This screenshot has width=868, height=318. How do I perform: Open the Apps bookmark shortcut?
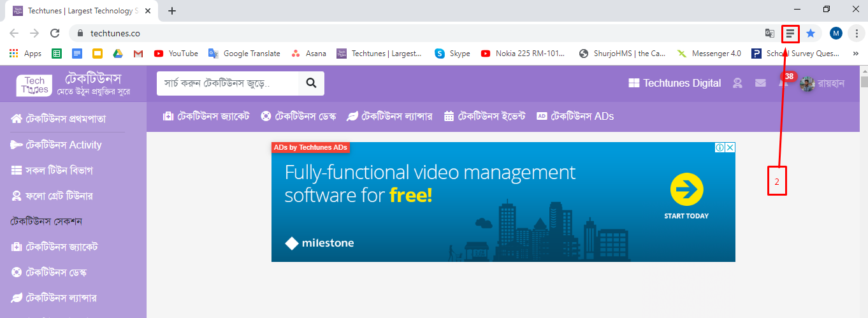[25, 54]
